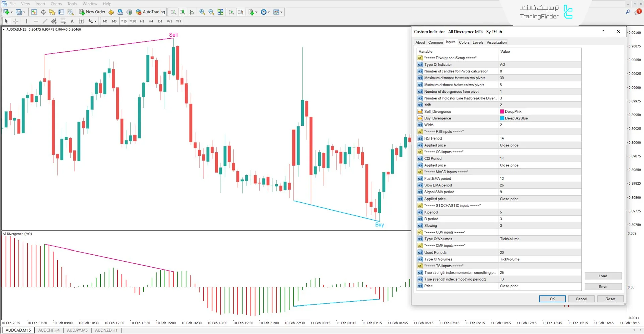This screenshot has height=334, width=644.
Task: Open the Charts menu
Action: pyautogui.click(x=56, y=4)
